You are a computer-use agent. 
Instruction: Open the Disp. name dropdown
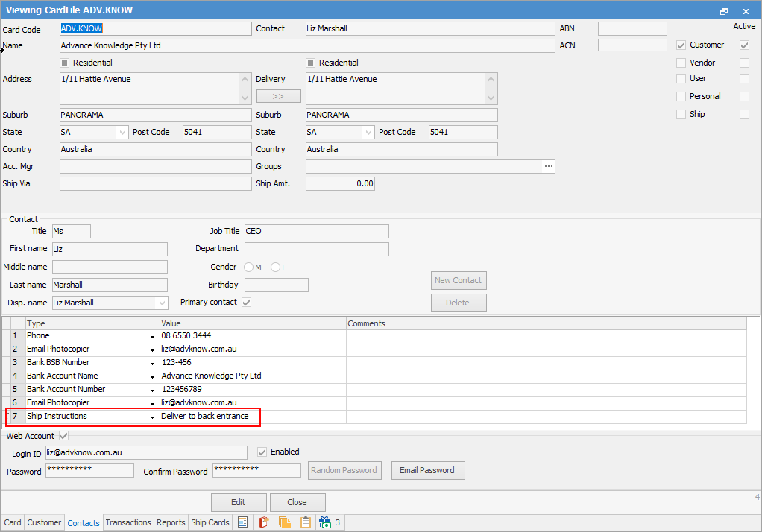162,303
